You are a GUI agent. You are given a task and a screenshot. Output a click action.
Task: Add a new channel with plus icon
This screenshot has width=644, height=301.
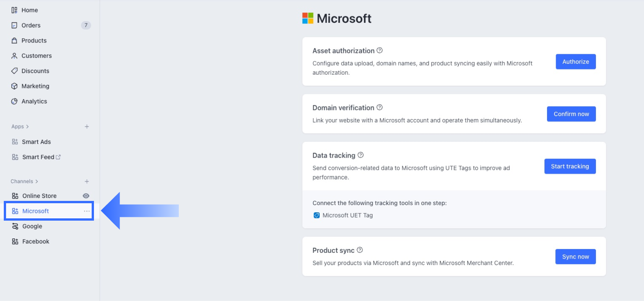(x=87, y=182)
